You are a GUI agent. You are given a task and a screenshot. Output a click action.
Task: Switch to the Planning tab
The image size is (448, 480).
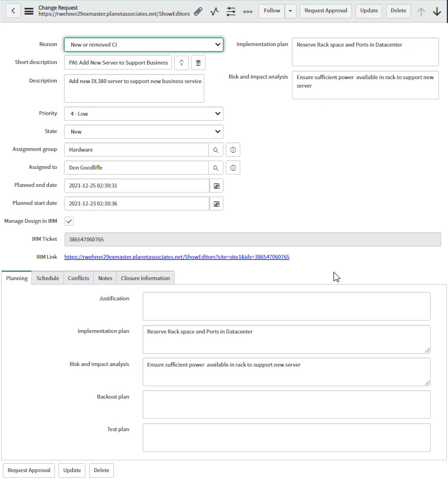[x=17, y=278]
